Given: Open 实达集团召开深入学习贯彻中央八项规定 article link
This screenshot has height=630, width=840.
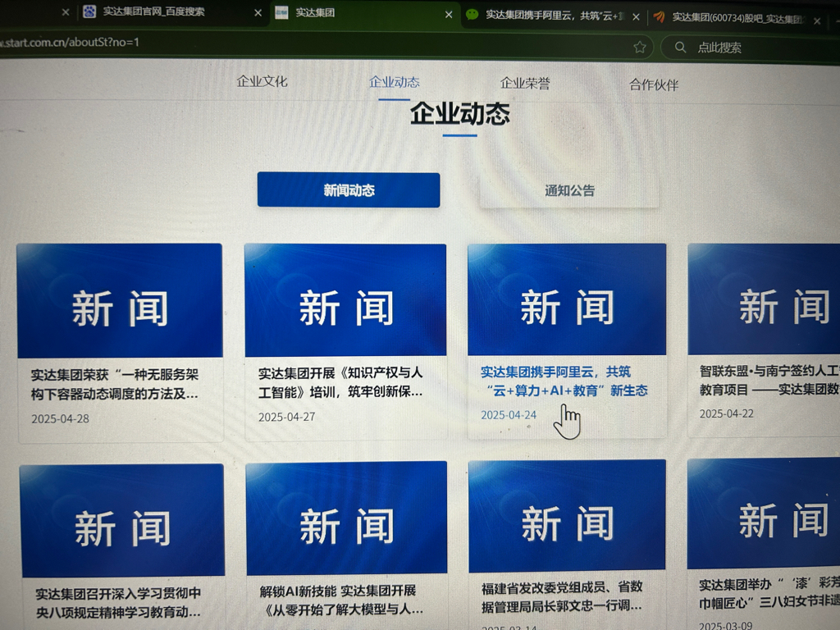Looking at the screenshot, I should 118,603.
